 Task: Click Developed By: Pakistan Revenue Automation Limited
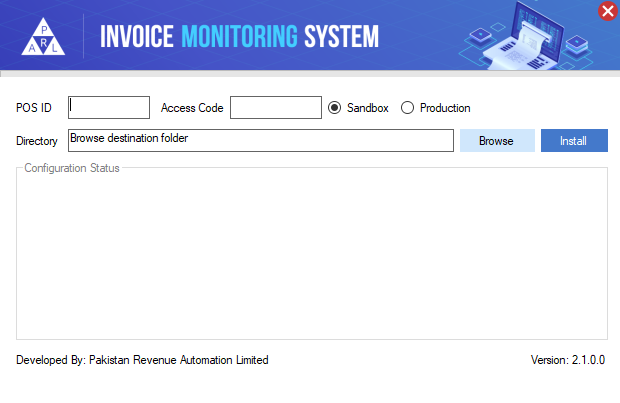tap(142, 360)
